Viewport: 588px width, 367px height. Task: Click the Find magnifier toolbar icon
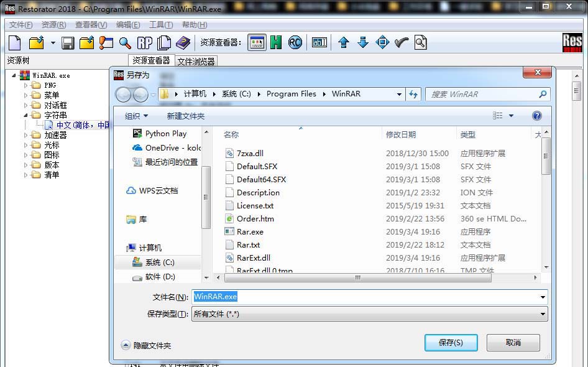[x=125, y=43]
